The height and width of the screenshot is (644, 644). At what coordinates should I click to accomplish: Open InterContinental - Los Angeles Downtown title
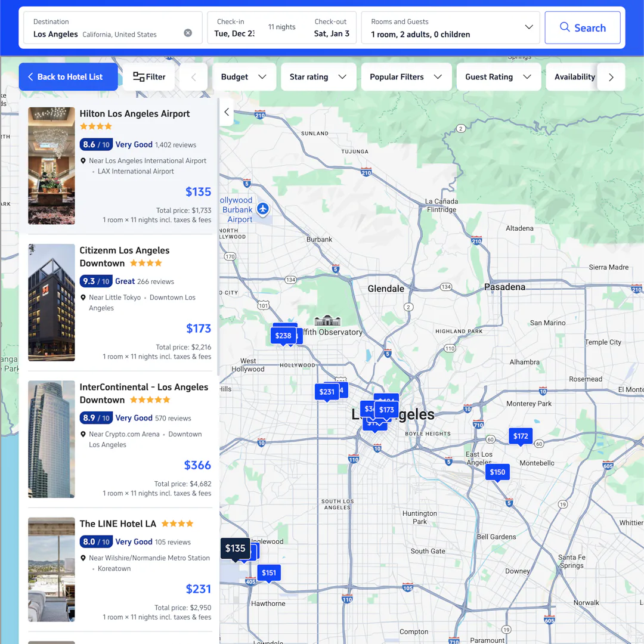(144, 394)
